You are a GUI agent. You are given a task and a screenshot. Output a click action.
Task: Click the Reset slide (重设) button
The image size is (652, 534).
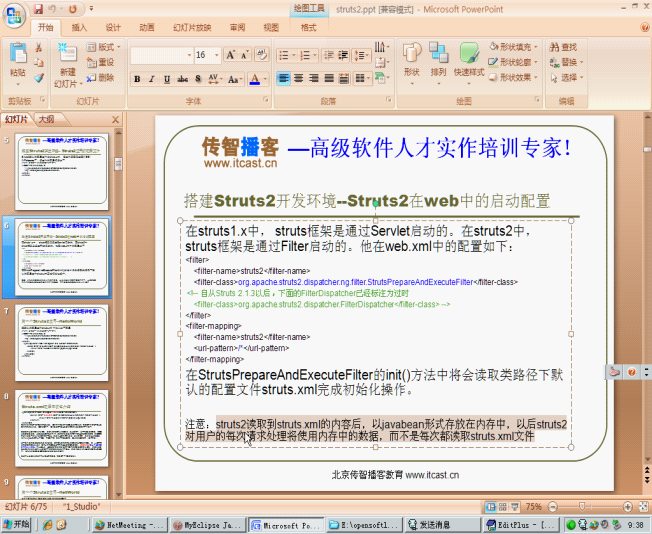point(101,62)
